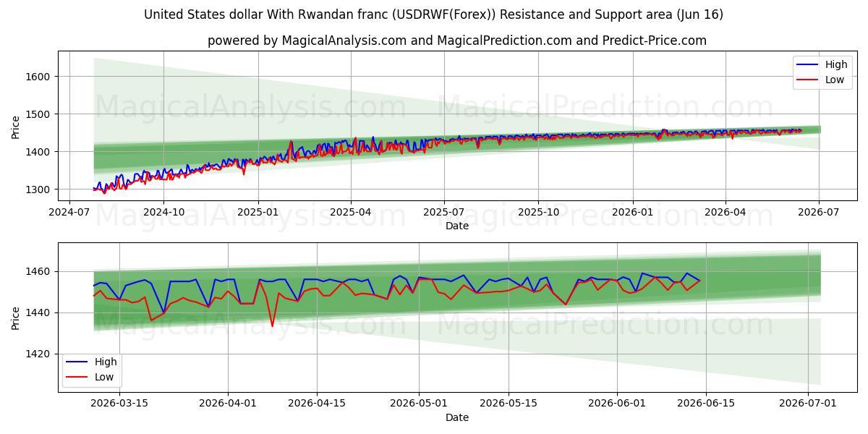Click the 1420 y-axis label, bottom chart
The image size is (868, 434).
(38, 354)
